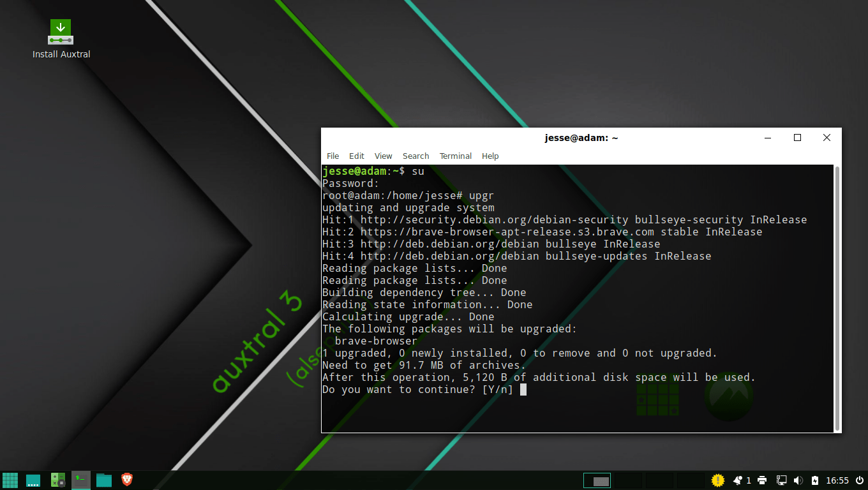Open the terminal View menu
This screenshot has height=490, width=868.
(384, 156)
